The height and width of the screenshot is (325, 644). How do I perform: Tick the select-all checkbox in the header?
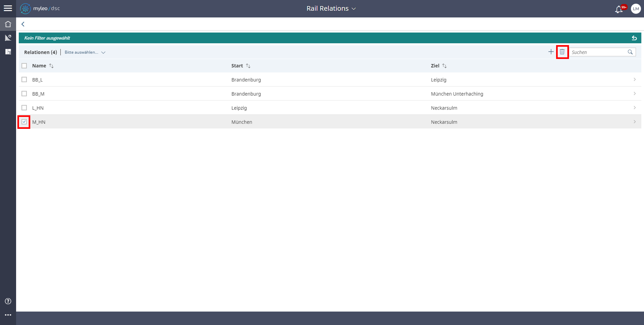pos(24,66)
